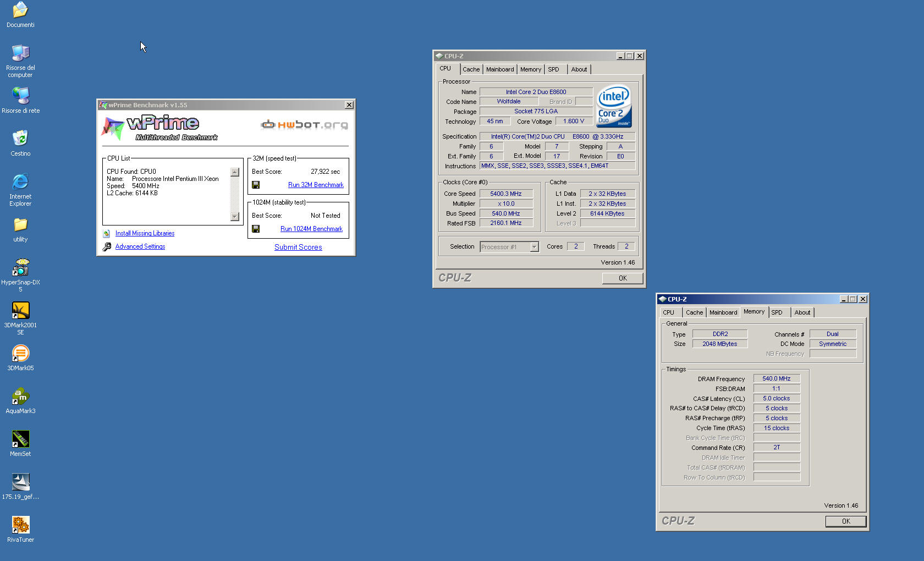Switch to Mainboard tab in CPU window
This screenshot has height=561, width=924.
[500, 69]
